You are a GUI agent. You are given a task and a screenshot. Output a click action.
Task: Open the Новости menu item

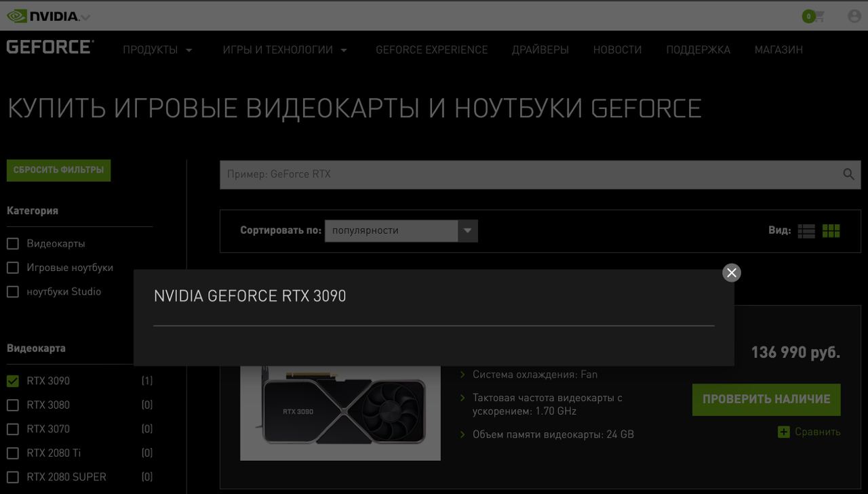coord(617,49)
